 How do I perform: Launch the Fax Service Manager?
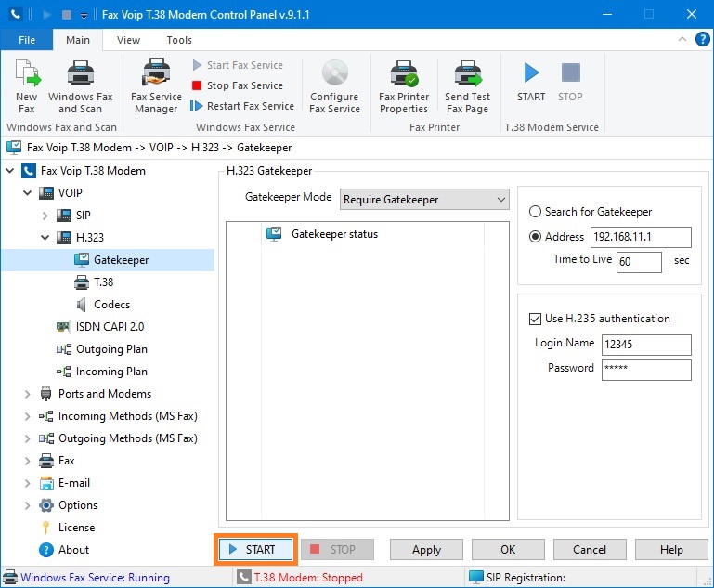(x=156, y=87)
